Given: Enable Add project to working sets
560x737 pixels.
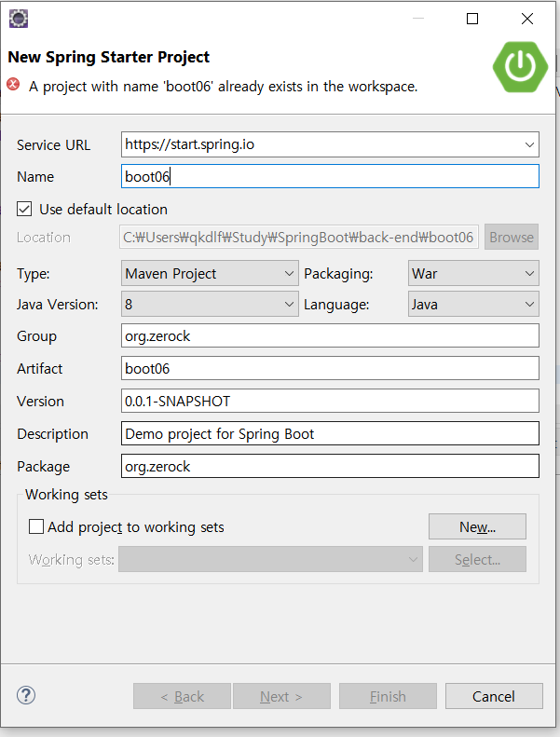Looking at the screenshot, I should [x=36, y=526].
